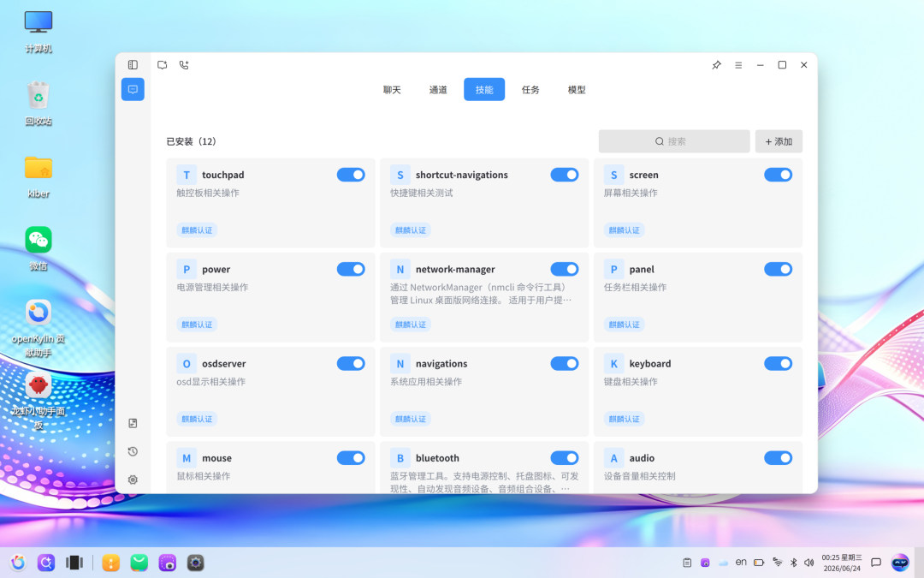Click the A icon of the audio skill
Viewport: 924px width, 578px height.
click(x=613, y=457)
